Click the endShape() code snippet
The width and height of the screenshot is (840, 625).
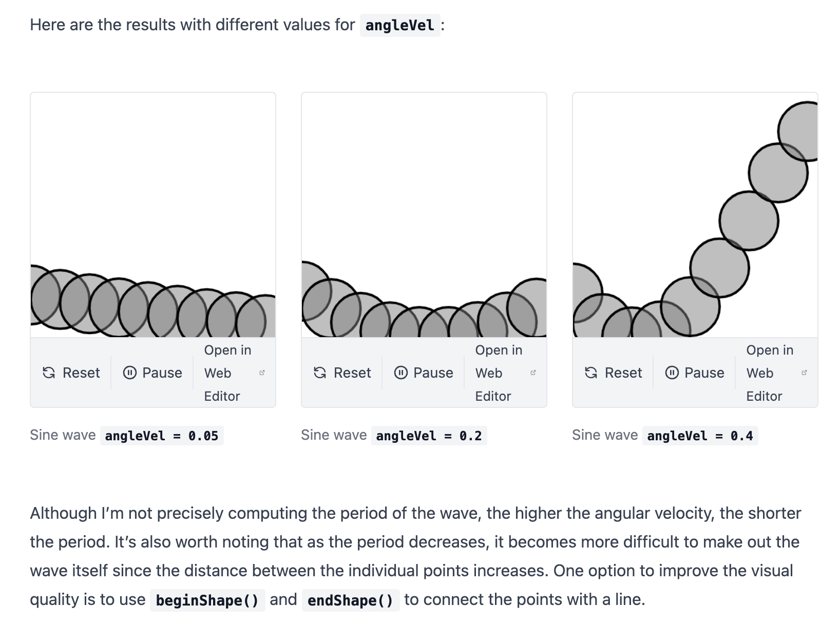[x=352, y=599]
